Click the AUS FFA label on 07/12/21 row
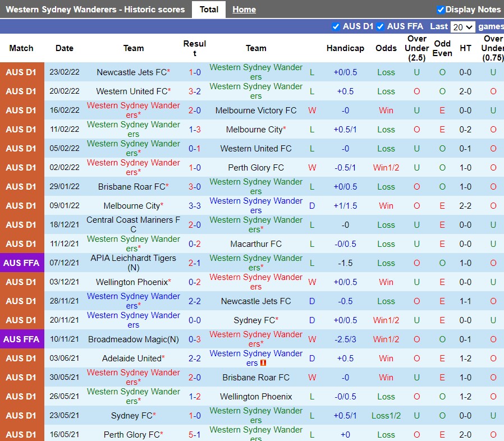 click(21, 263)
